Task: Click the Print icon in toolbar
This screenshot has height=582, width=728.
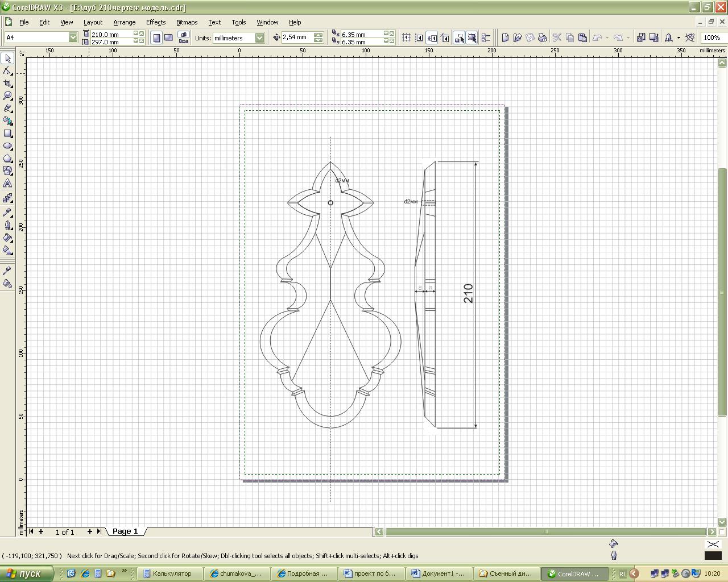Action: click(543, 38)
